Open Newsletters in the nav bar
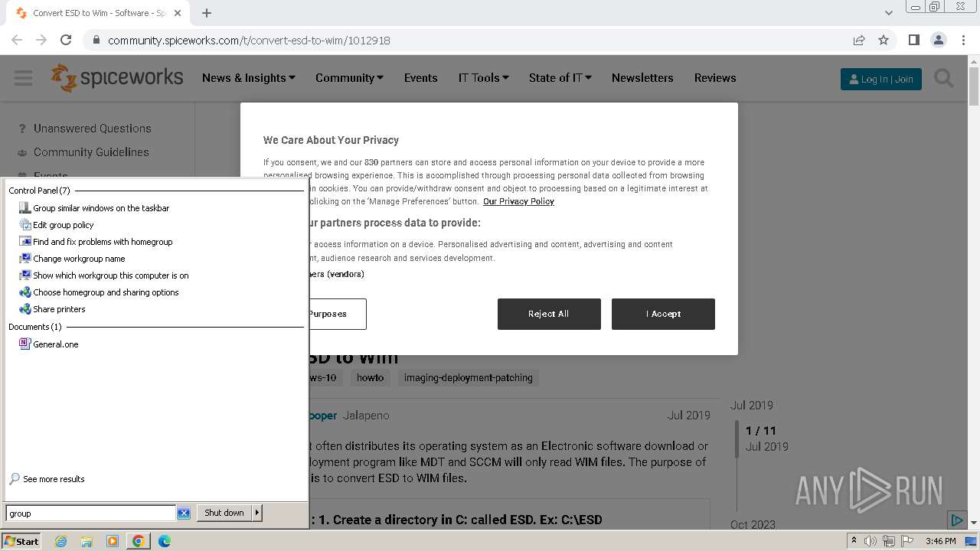The image size is (980, 551). [x=642, y=78]
